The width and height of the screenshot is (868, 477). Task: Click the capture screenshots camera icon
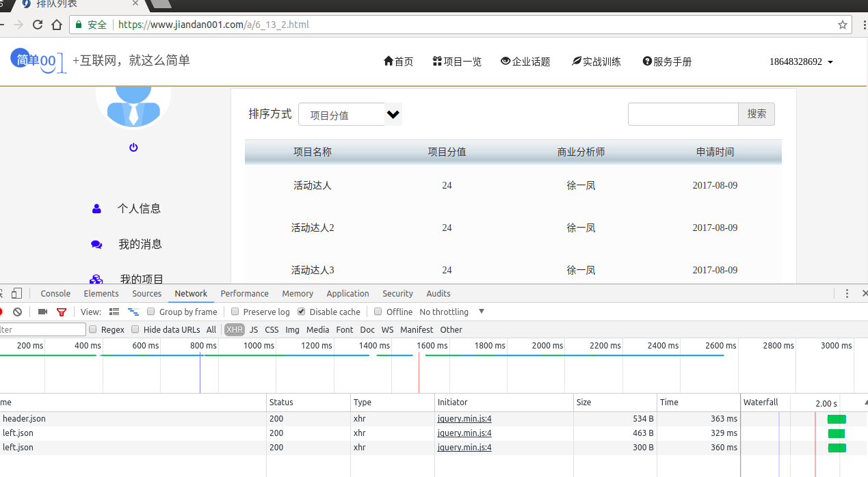[42, 312]
